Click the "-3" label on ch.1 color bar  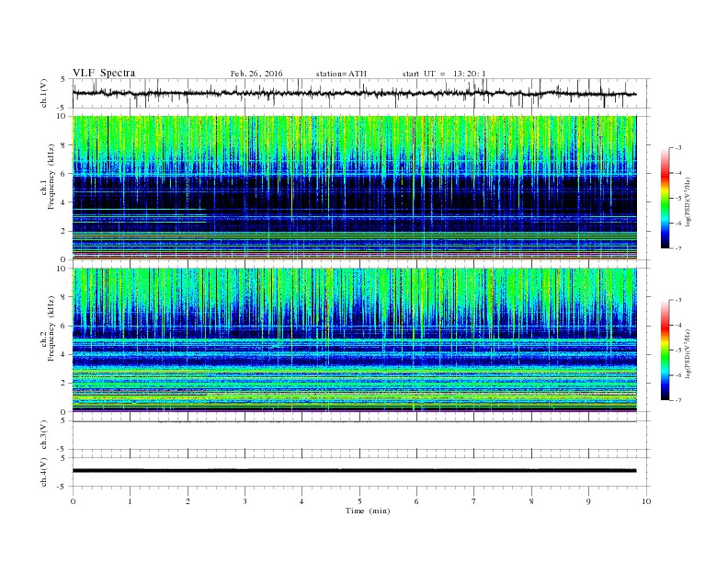[677, 148]
